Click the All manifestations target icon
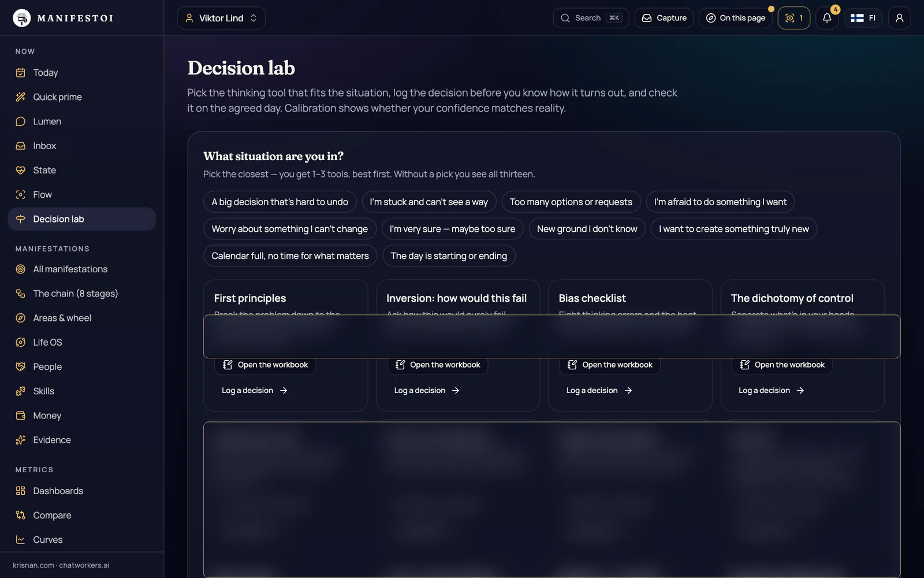924x578 pixels. pos(21,269)
